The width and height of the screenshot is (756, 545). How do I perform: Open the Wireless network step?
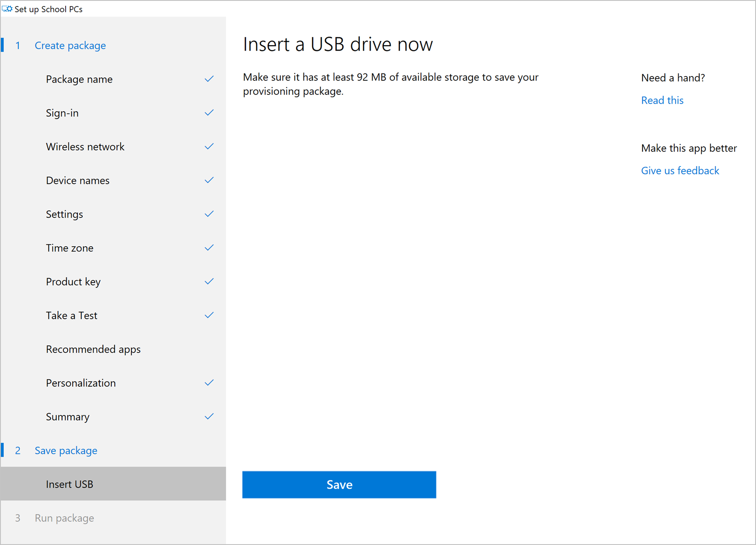(x=85, y=147)
